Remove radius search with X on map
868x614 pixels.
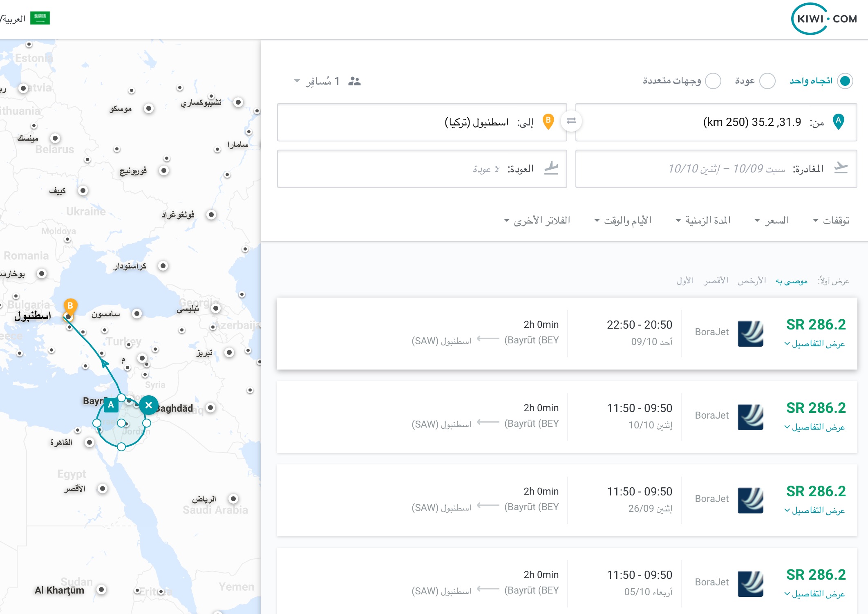click(149, 405)
